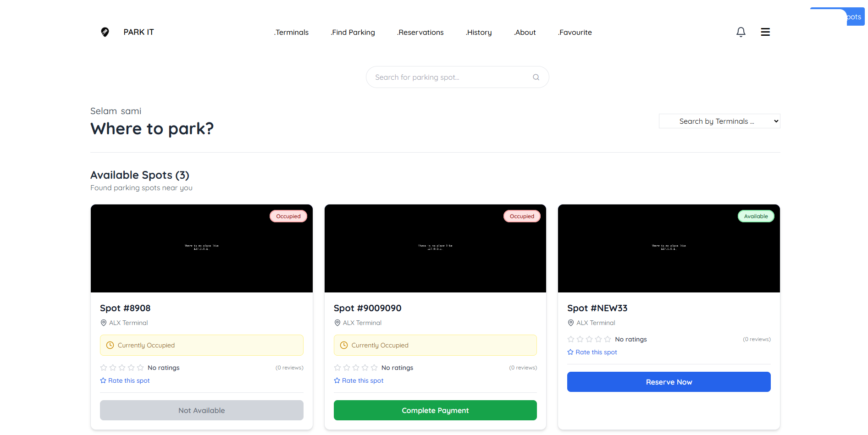The height and width of the screenshot is (435, 868).
Task: Click the Complete Payment button
Action: (435, 410)
